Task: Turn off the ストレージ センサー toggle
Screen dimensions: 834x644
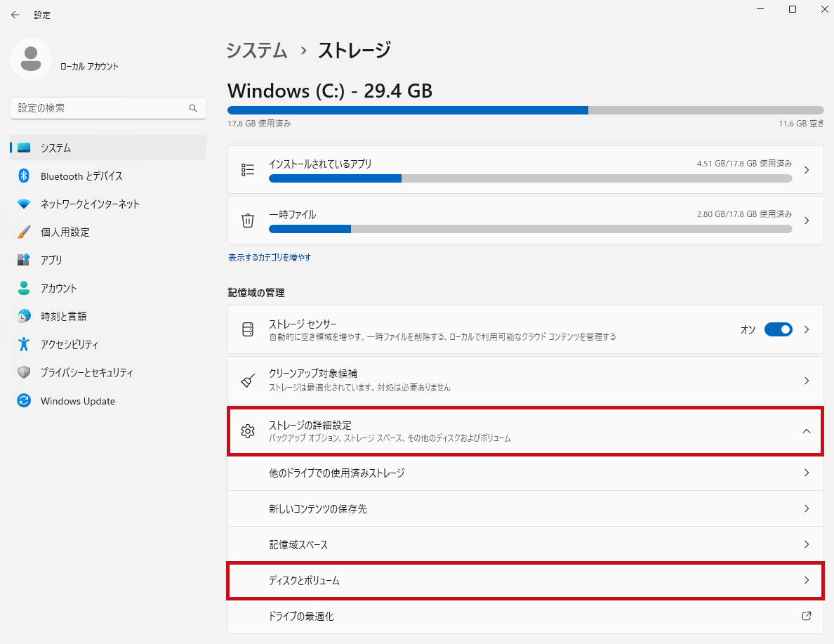Action: coord(778,329)
